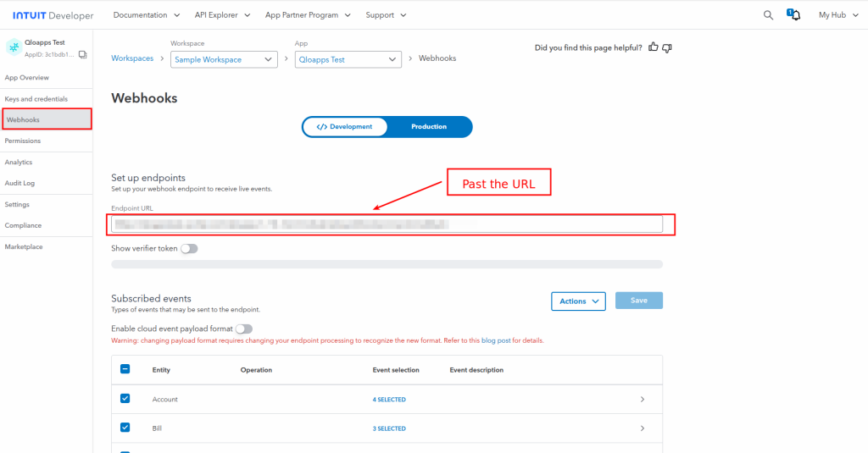Uncheck the Account entity checkbox

[125, 398]
